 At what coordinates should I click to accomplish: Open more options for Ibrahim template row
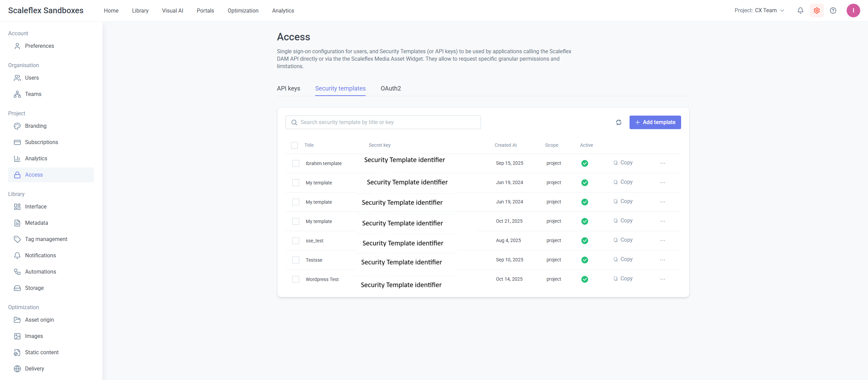point(662,163)
